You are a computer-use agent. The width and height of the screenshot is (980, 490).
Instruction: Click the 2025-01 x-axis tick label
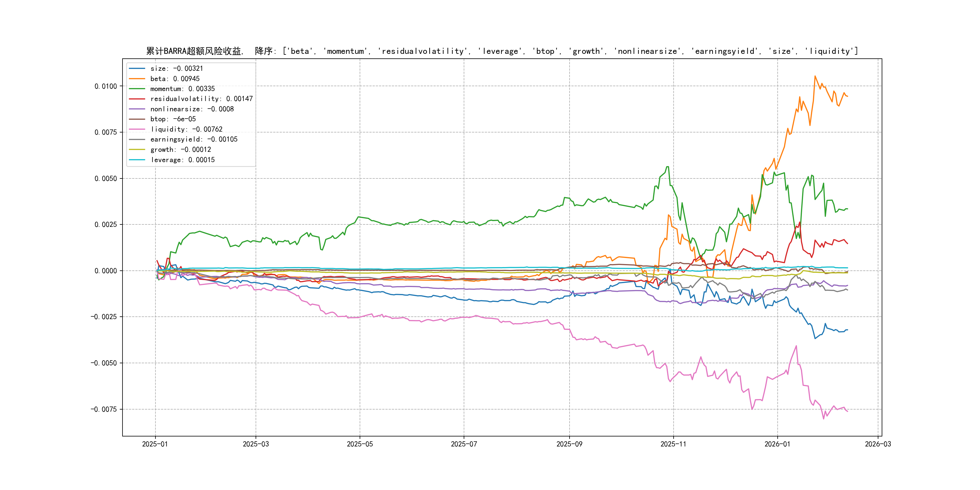pyautogui.click(x=155, y=444)
